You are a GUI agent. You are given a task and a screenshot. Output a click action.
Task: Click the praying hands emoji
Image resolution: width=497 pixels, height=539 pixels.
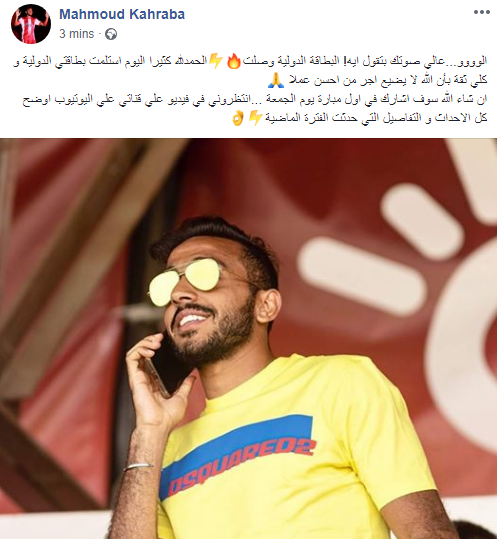(x=276, y=80)
